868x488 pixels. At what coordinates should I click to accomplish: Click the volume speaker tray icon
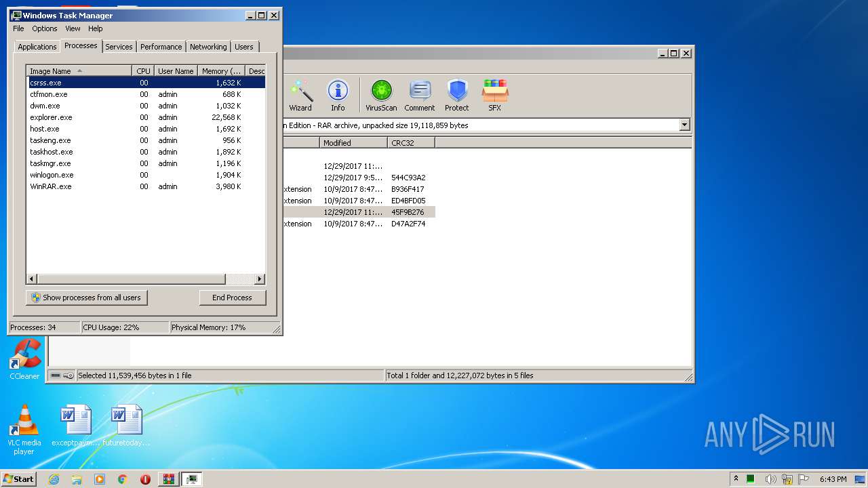(770, 479)
